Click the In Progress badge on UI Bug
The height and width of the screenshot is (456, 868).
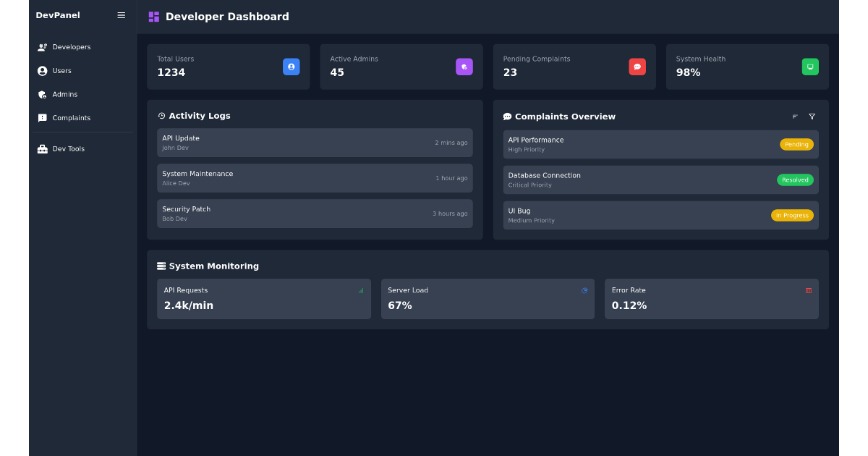(792, 215)
